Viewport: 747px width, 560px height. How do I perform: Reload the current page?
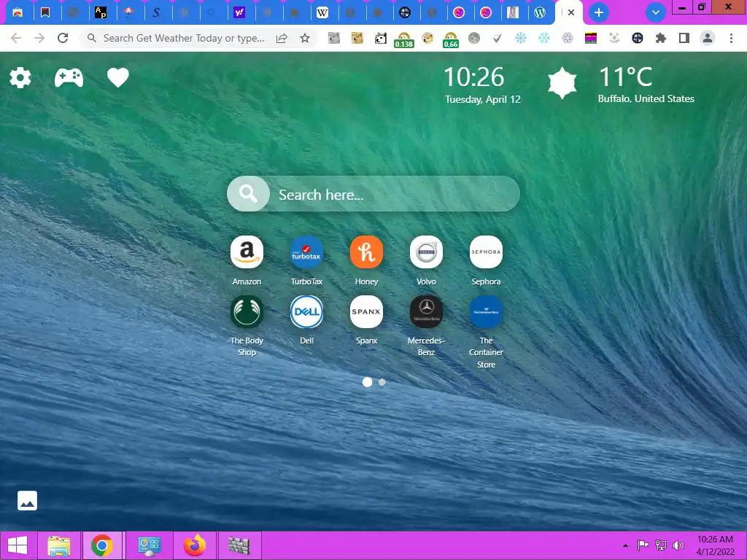(x=63, y=38)
